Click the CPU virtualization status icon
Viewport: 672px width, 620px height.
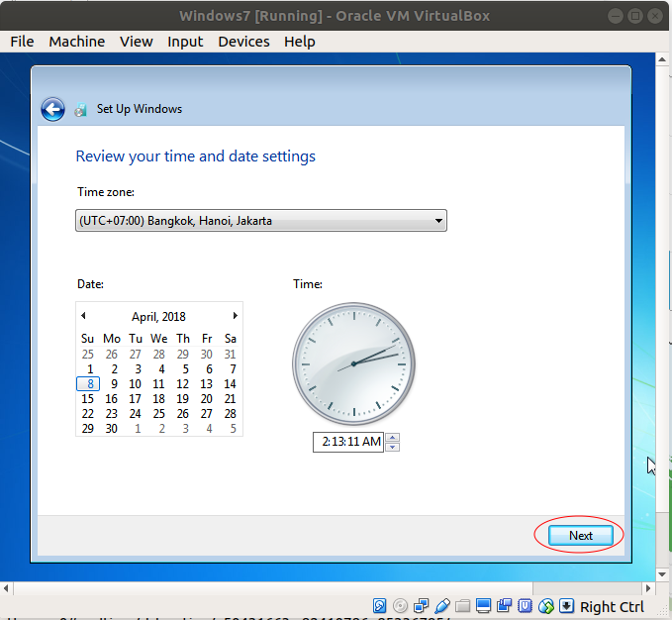[525, 606]
